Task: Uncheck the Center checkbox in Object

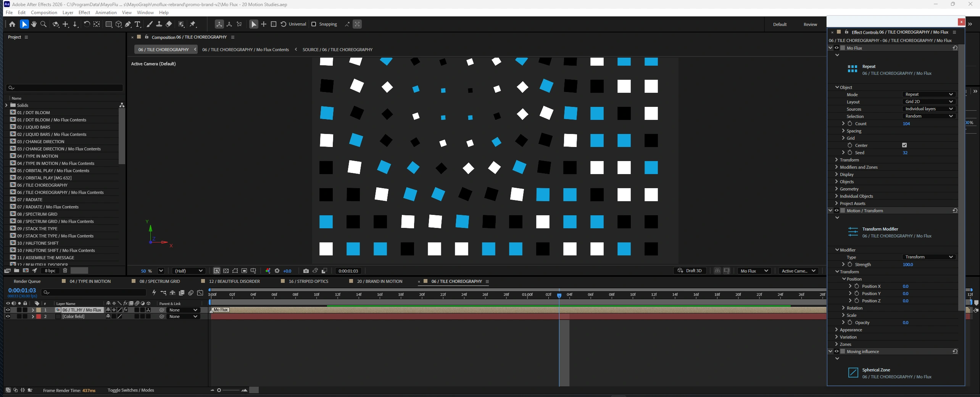Action: click(904, 145)
